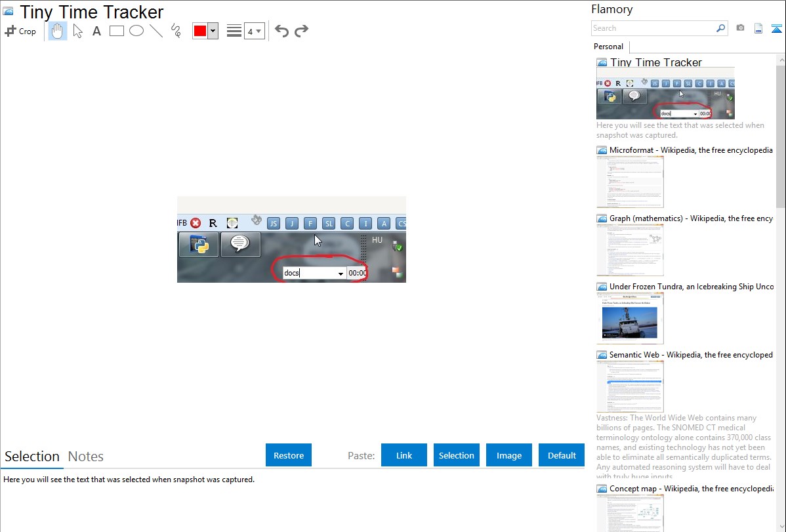
Task: Click the camera capture icon
Action: [x=740, y=28]
